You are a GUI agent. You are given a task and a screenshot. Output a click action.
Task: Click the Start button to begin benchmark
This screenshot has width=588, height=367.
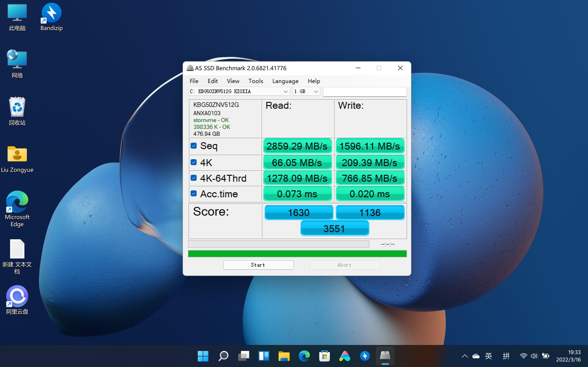click(x=258, y=264)
